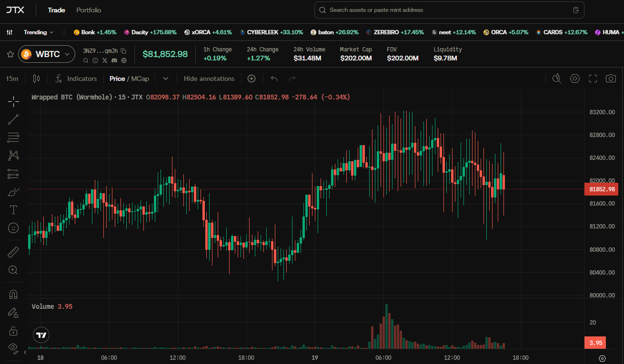Toggle stay-in-drawing-mode pencil lock
Screen dimensions: 624x364
(13, 313)
